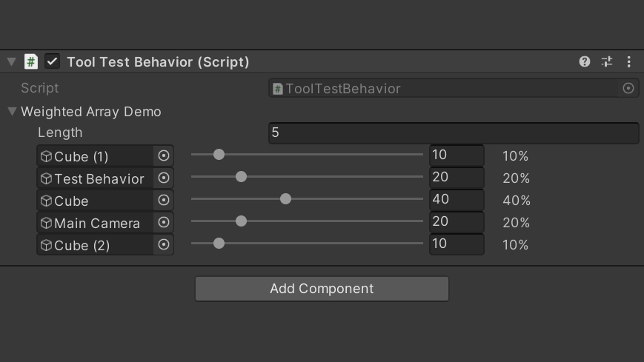Click the Cube (1) weight slider handle
The width and height of the screenshot is (644, 362).
tap(219, 155)
